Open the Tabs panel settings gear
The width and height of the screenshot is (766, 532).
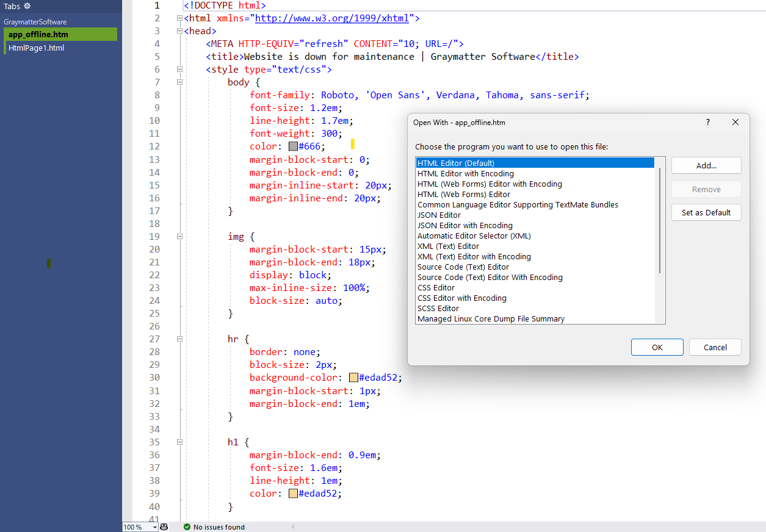28,6
